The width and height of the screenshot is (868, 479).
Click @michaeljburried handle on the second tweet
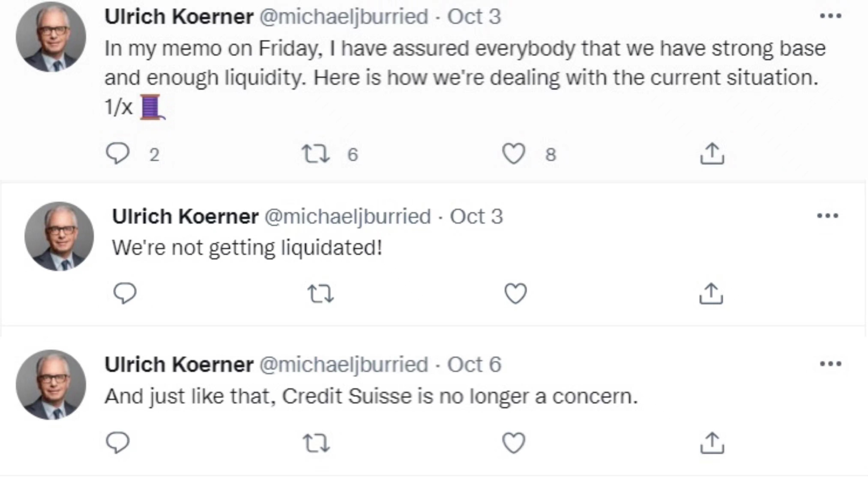coord(348,216)
